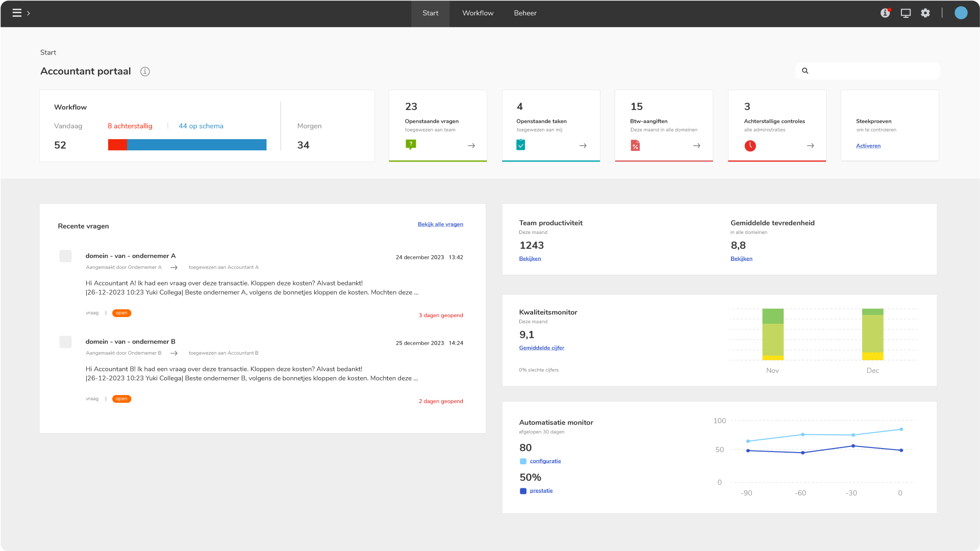980x551 pixels.
Task: Click the blue configuratie color swatch legend
Action: coord(523,461)
